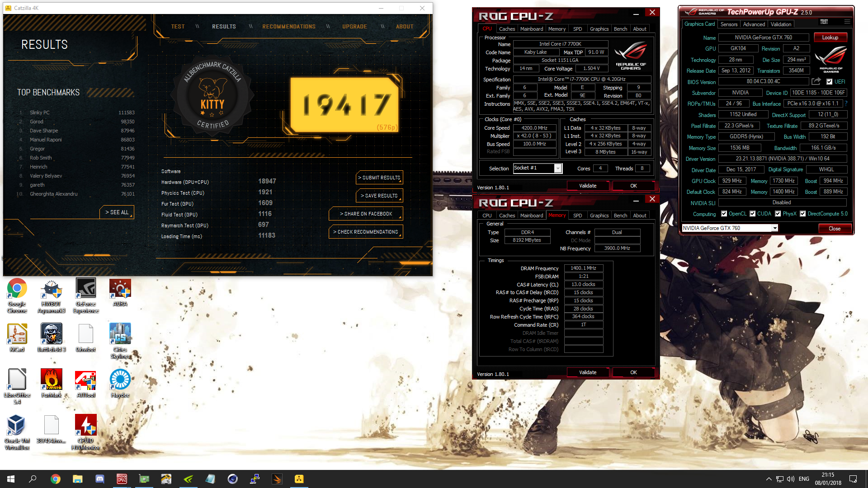Toggle the DirectCompute 5.0 checkbox
Viewport: 868px width, 488px height.
coord(803,214)
